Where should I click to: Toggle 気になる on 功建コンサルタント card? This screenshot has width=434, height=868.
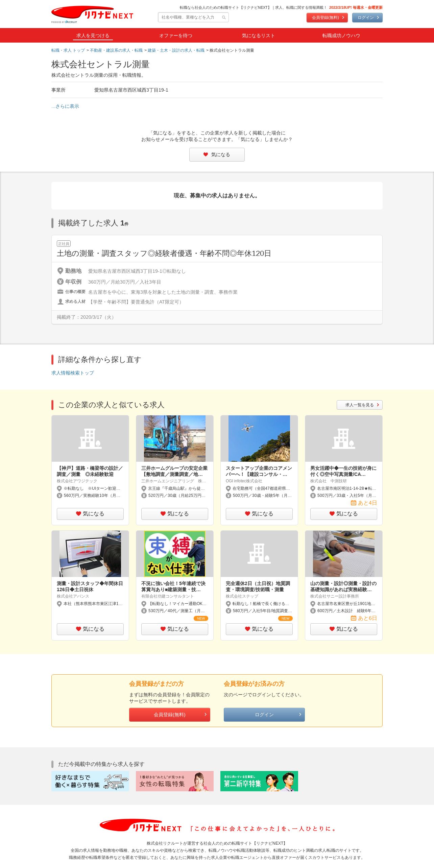click(x=175, y=629)
